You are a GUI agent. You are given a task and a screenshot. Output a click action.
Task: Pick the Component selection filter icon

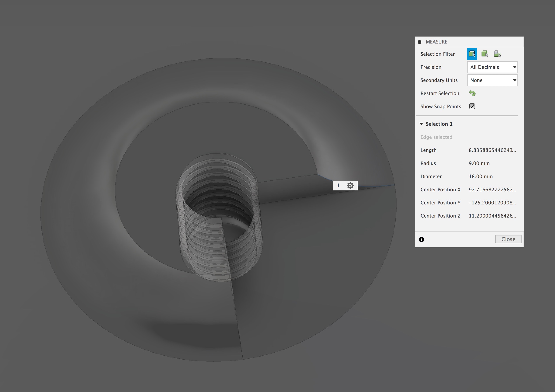497,54
